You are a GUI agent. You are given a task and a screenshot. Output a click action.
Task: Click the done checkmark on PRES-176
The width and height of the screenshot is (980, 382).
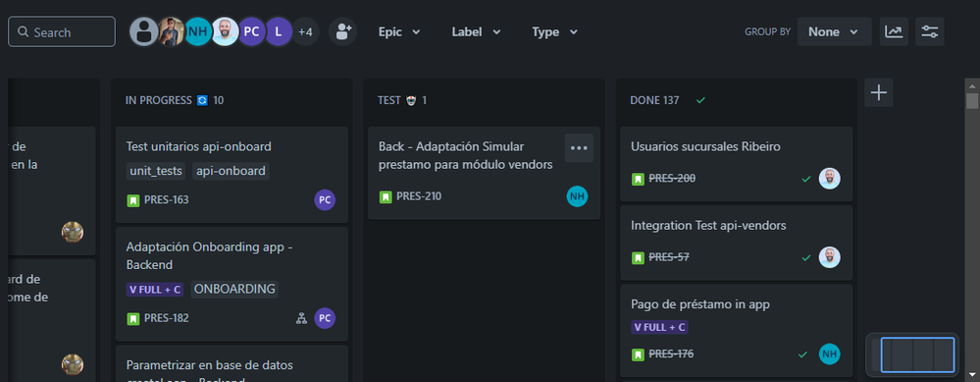coord(803,355)
